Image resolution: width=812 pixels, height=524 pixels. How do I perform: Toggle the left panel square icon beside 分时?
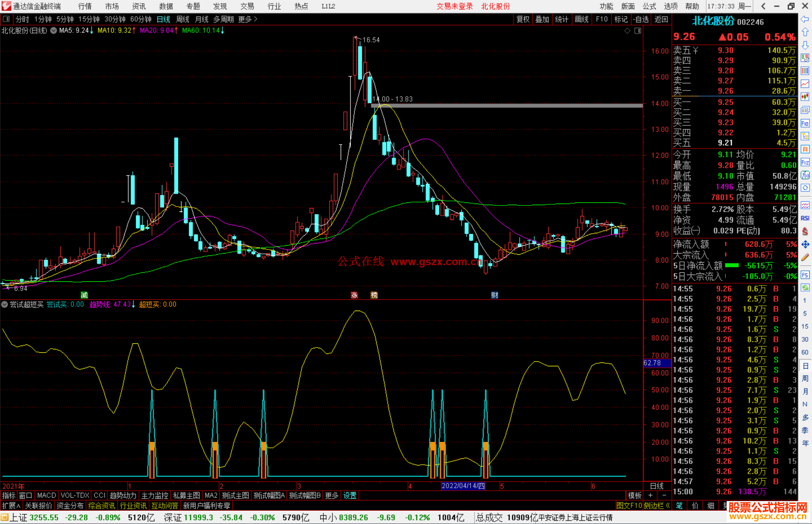[6, 19]
